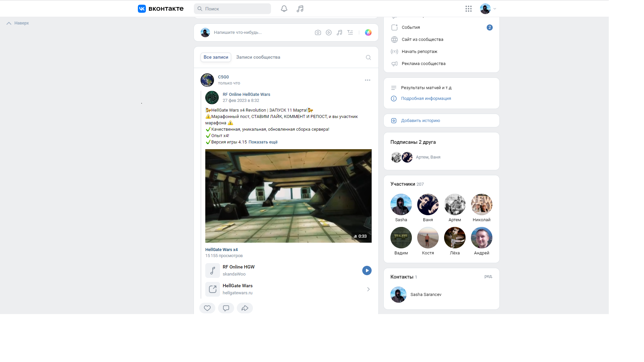The height and width of the screenshot is (362, 644).
Task: Expand post text with Показать ещё
Action: click(263, 142)
